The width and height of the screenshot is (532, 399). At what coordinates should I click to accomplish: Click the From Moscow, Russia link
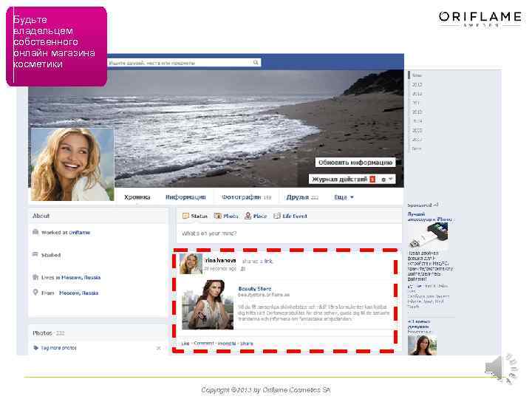(x=79, y=293)
